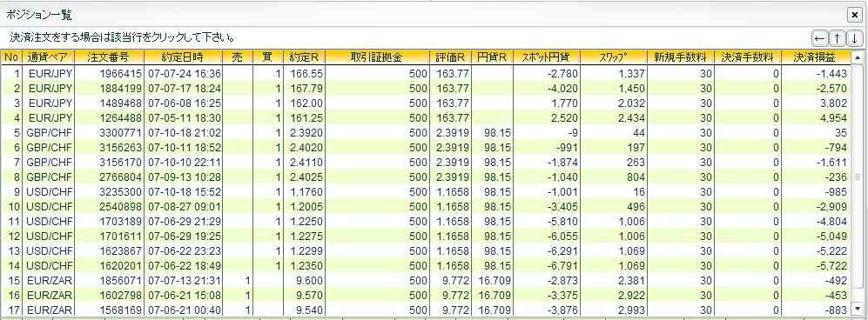This screenshot has height=320, width=868.
Task: Sort by the 評価R column header
Action: click(450, 57)
